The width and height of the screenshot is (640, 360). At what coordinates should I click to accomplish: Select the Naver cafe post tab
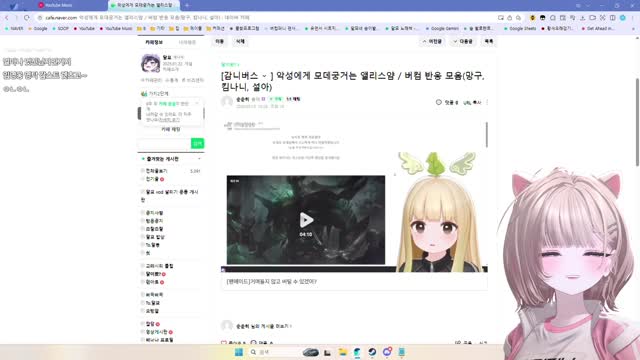(x=144, y=5)
